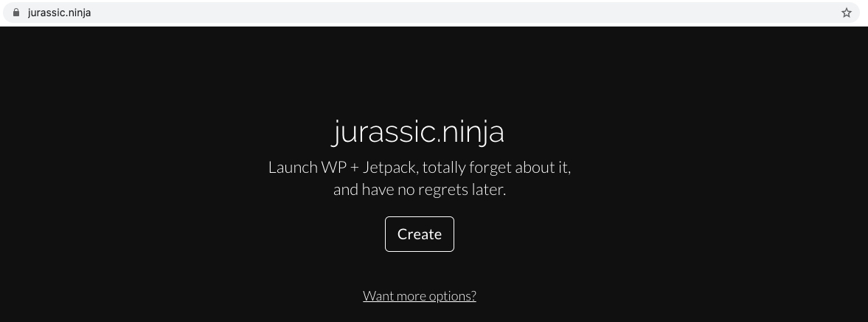The image size is (868, 322).
Task: Click the padlock site security icon
Action: tap(15, 13)
